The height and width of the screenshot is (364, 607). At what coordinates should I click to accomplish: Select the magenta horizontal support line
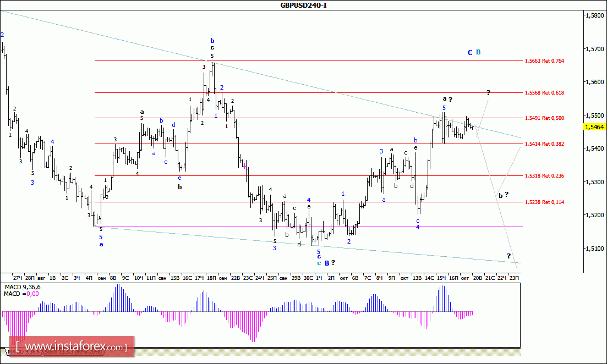coord(309,227)
